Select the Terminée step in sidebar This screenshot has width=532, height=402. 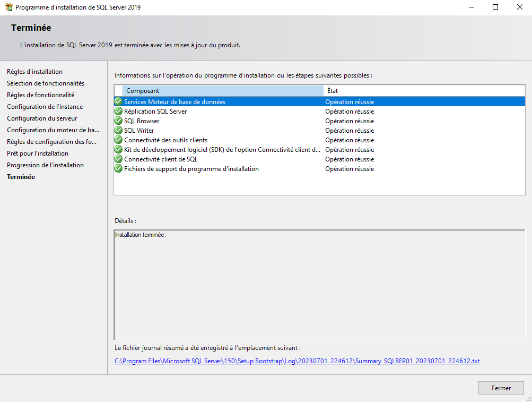click(x=21, y=177)
